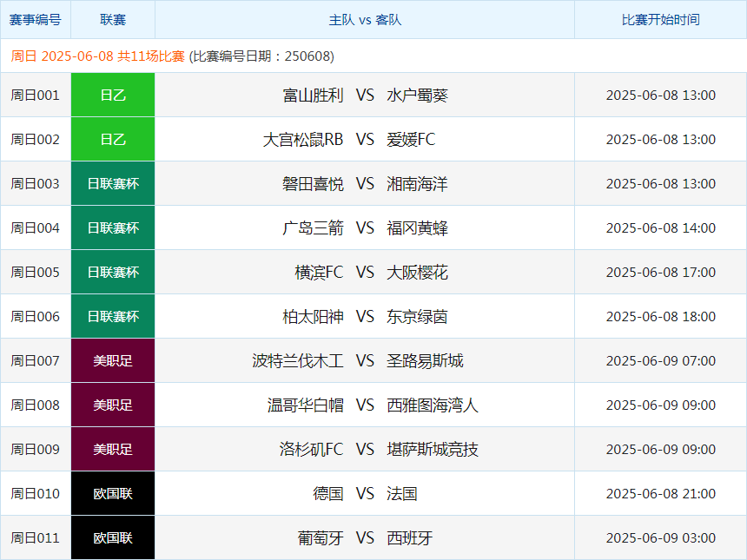Click start time 2025-06-08 21:00
Viewport: 747px width, 560px height.
(x=661, y=494)
